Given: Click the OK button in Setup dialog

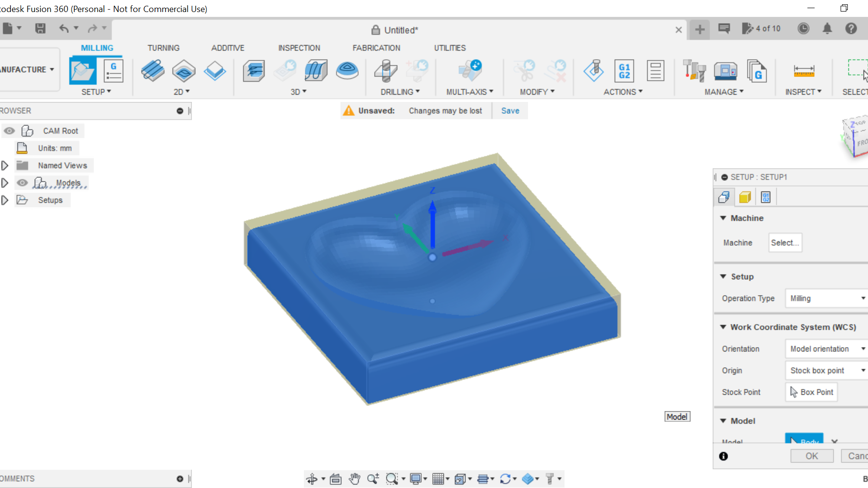Looking at the screenshot, I should click(x=812, y=456).
